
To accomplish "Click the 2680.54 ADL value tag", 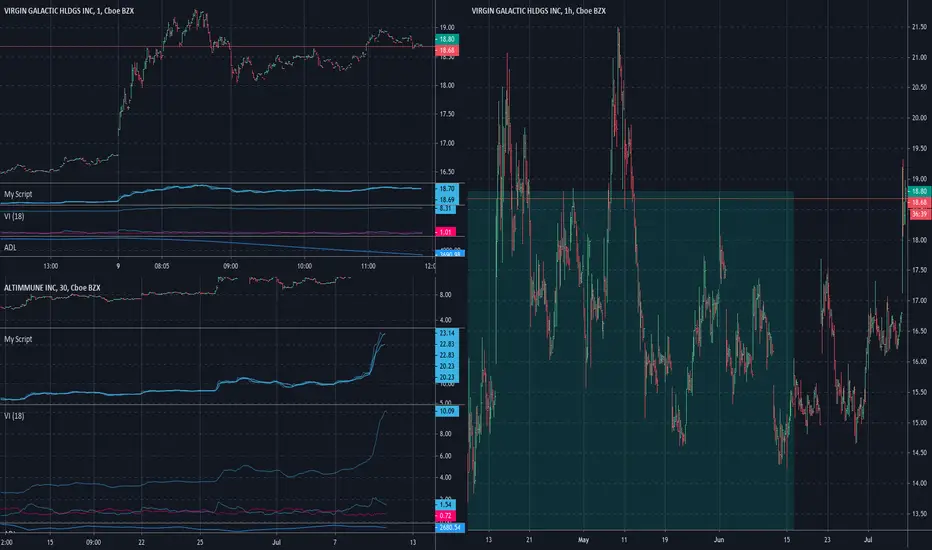I will click(x=450, y=527).
